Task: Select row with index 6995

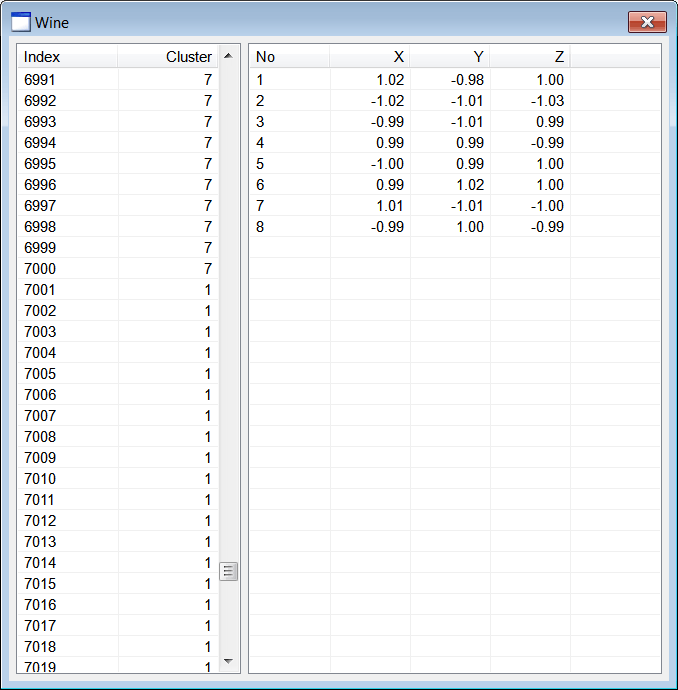Action: pyautogui.click(x=118, y=164)
